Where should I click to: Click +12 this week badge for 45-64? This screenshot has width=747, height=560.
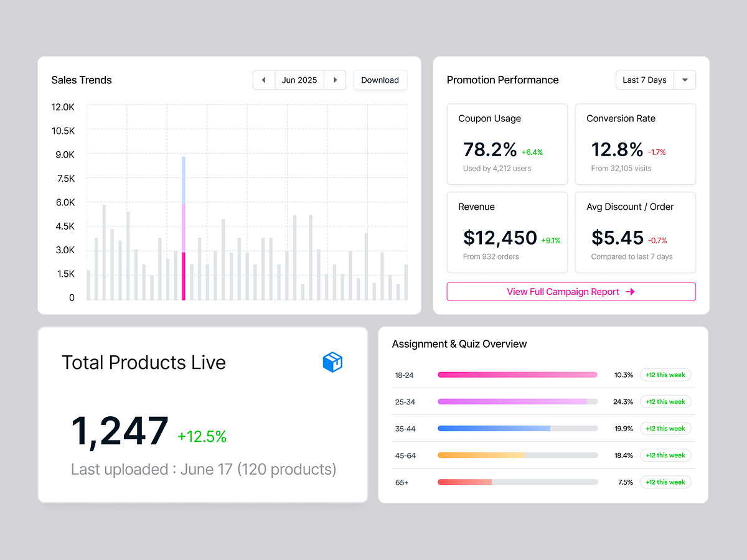665,455
